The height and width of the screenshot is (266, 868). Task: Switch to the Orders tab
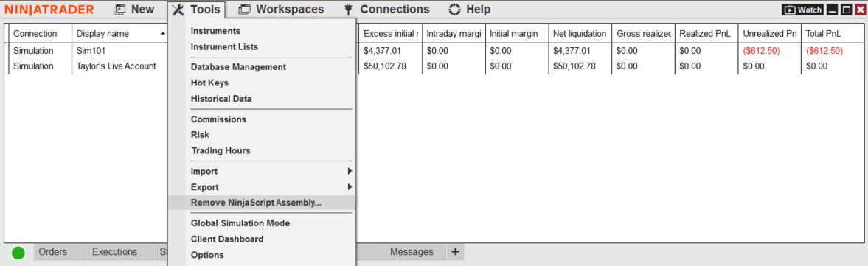click(52, 252)
